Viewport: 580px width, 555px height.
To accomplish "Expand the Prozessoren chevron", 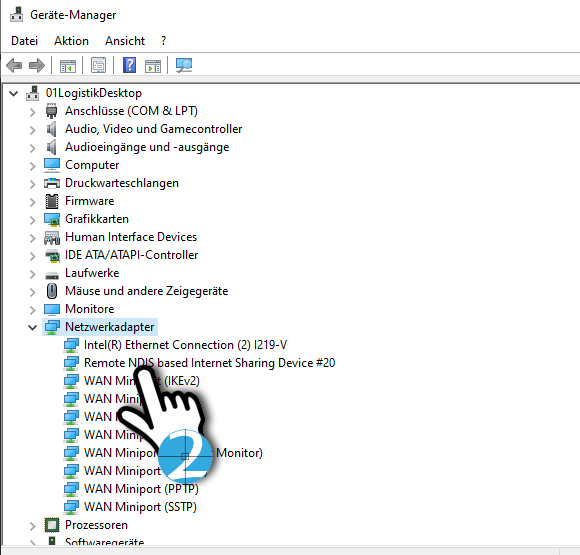I will pos(33,525).
